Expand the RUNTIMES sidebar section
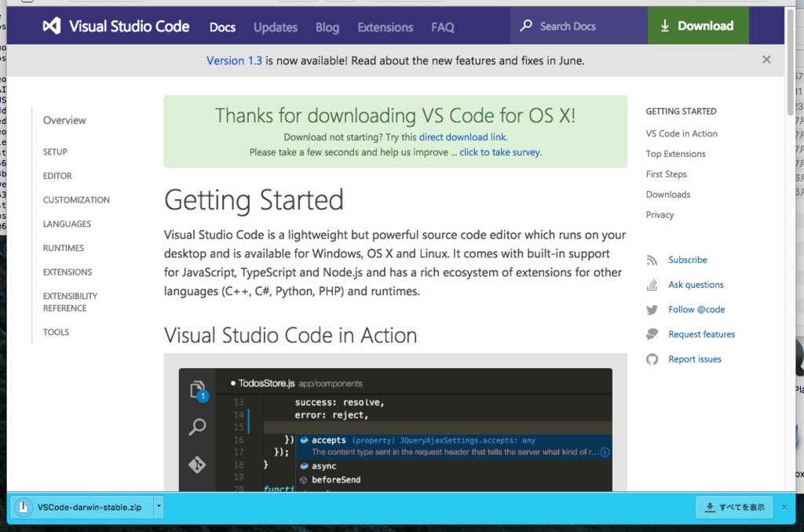 tap(64, 248)
